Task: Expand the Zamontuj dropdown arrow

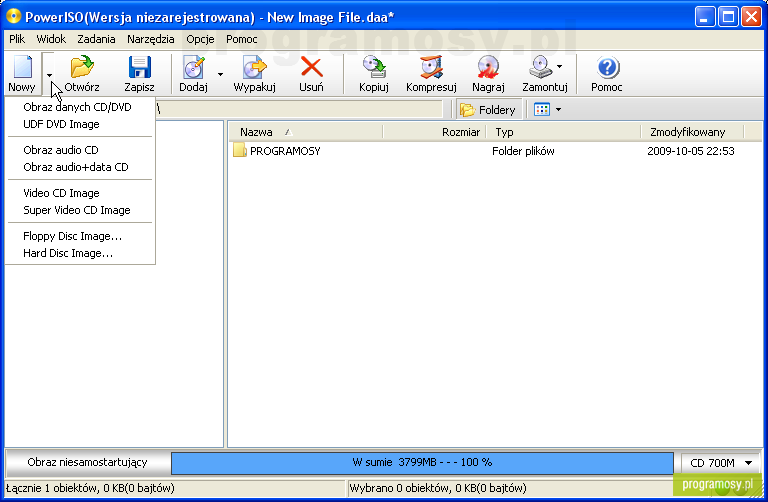Action: (559, 66)
